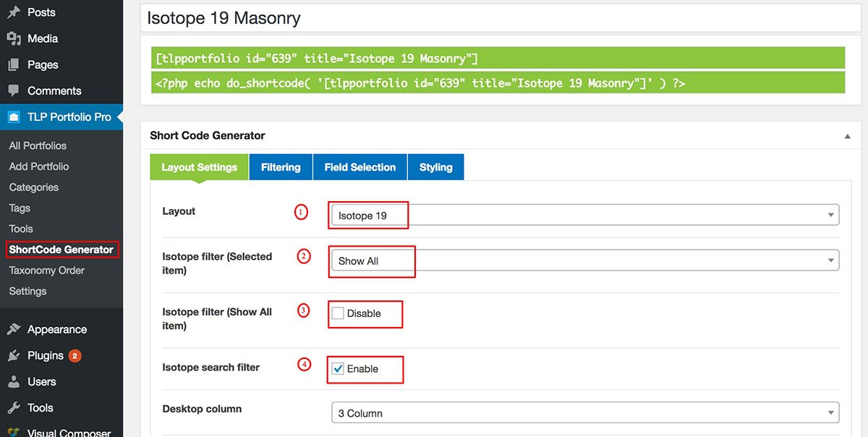Open the Taxonomy Order submenu link
The image size is (868, 437).
[x=47, y=271]
